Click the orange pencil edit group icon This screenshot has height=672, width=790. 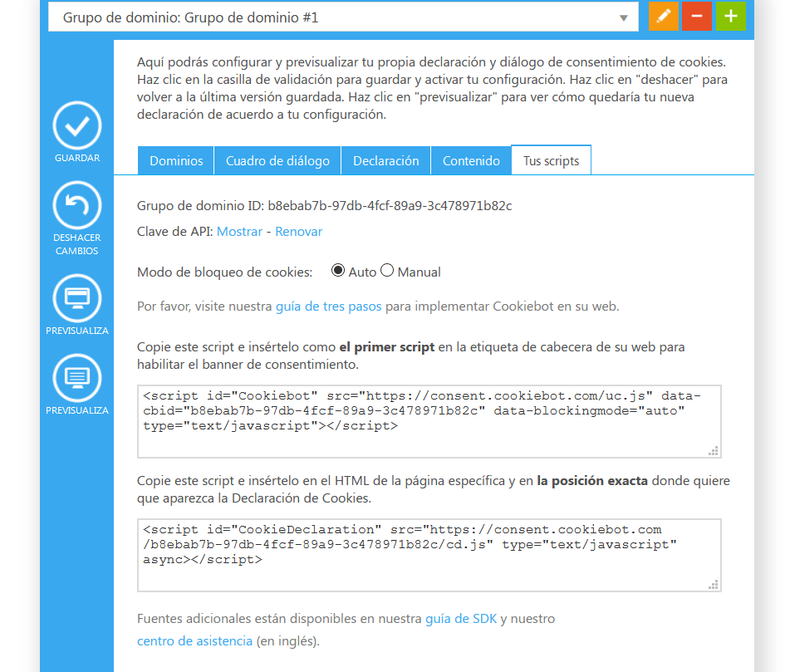point(664,16)
